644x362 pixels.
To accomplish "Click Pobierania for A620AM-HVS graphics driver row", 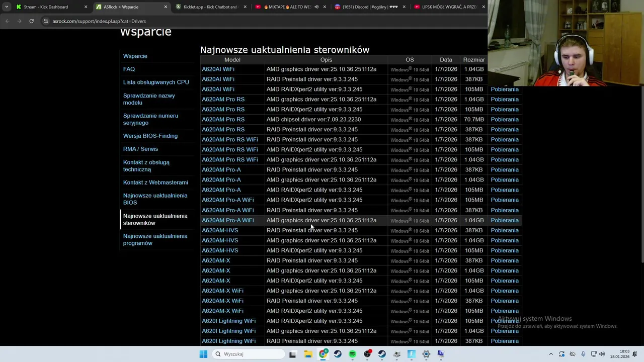I will [x=505, y=240].
